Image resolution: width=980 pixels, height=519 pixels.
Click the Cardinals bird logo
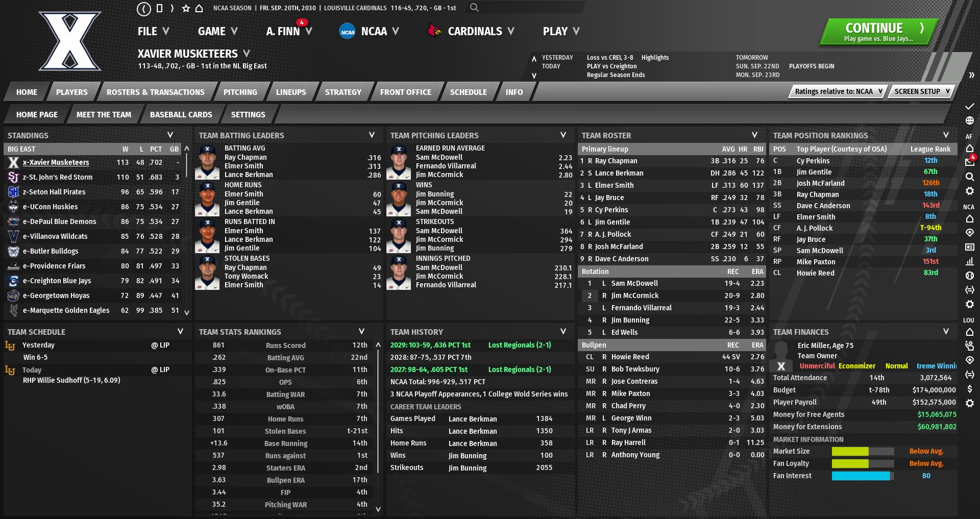(434, 31)
